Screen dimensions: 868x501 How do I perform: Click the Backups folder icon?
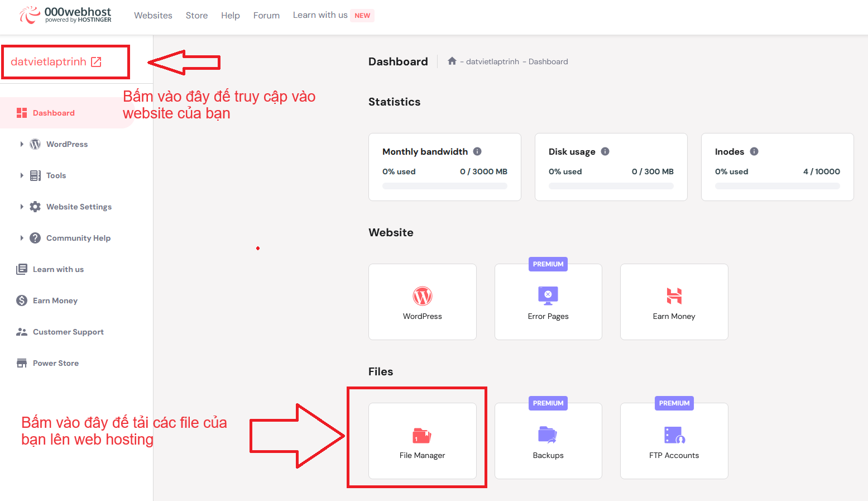(x=548, y=435)
